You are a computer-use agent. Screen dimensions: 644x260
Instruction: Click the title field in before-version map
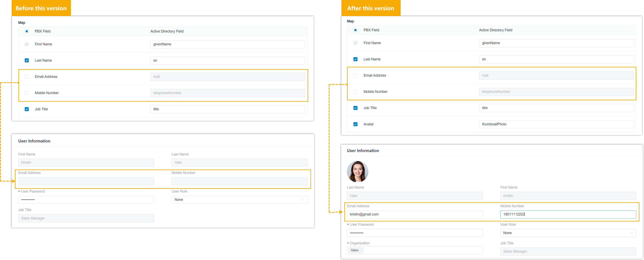(227, 109)
